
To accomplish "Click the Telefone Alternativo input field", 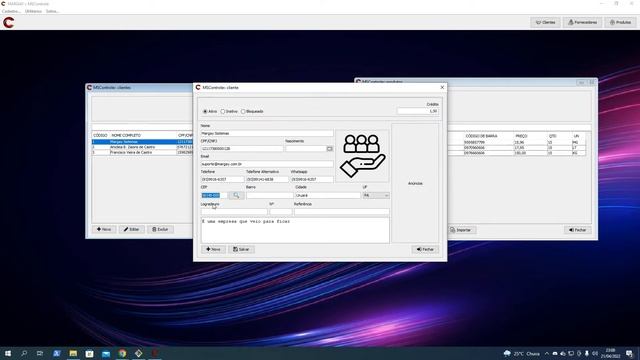I will click(267, 180).
